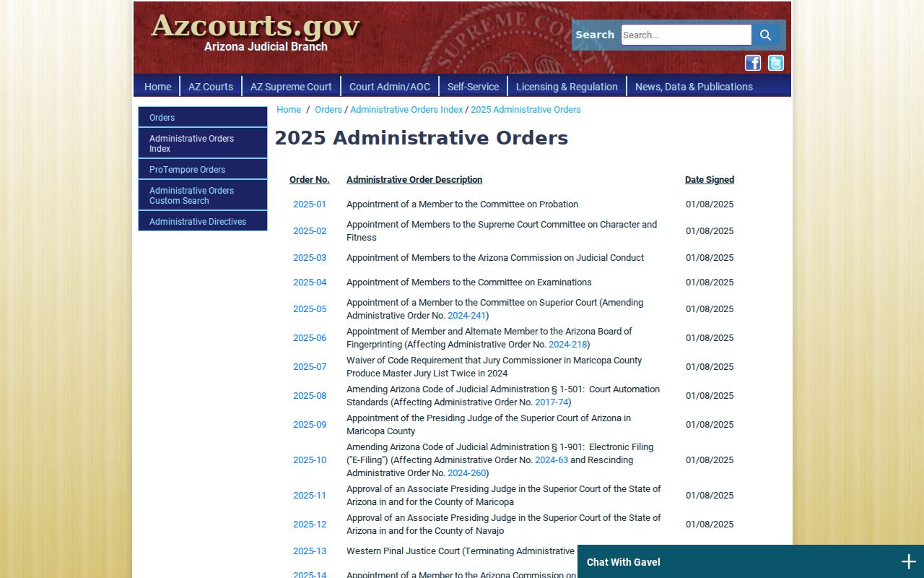The image size is (924, 578).
Task: Open order 2025-13
Action: (x=310, y=551)
